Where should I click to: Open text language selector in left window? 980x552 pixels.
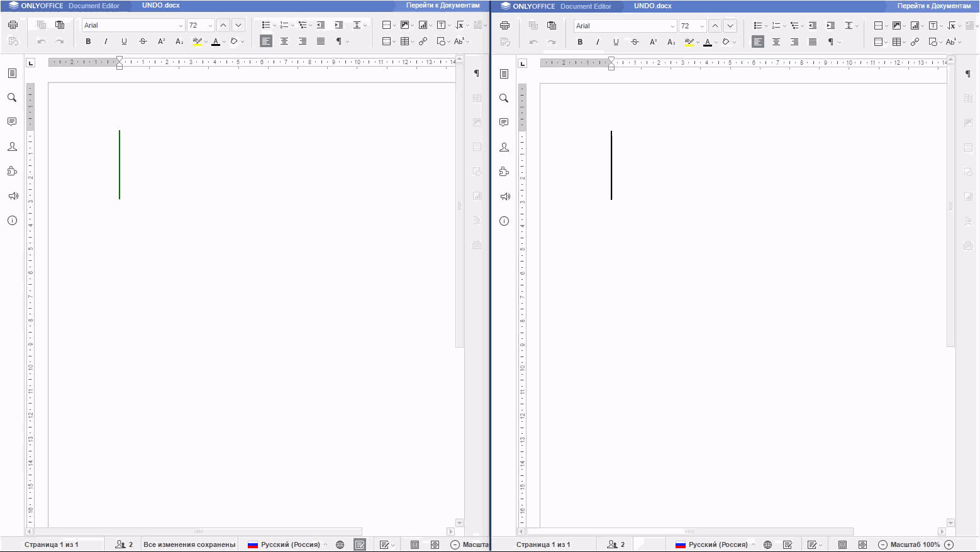[x=287, y=544]
